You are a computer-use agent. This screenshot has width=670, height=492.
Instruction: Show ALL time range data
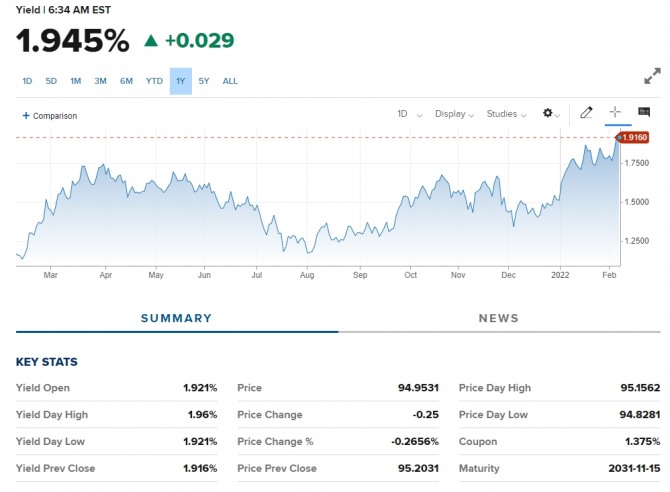pyautogui.click(x=230, y=81)
